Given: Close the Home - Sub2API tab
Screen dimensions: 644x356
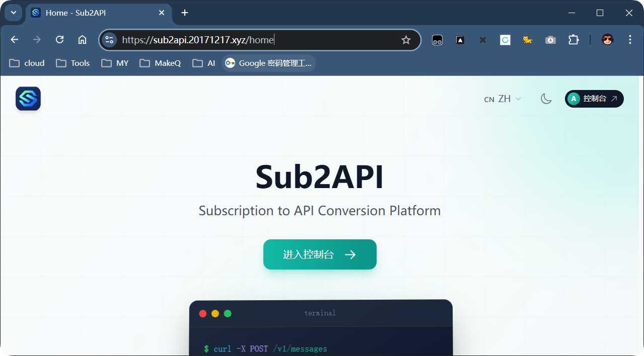Looking at the screenshot, I should click(x=162, y=13).
